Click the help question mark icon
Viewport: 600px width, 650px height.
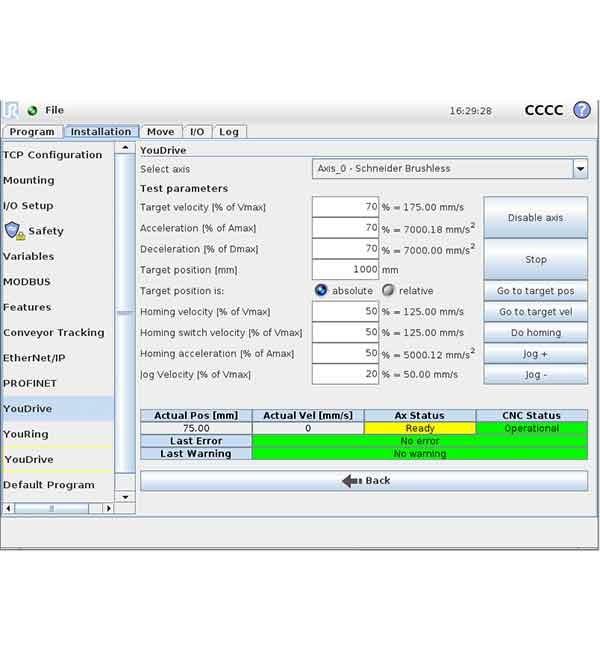click(x=581, y=110)
